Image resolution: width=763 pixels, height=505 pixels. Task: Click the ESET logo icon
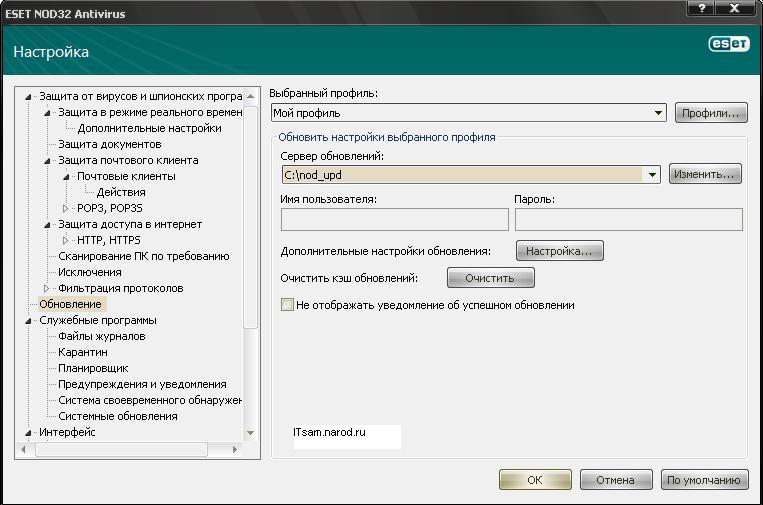coord(726,44)
